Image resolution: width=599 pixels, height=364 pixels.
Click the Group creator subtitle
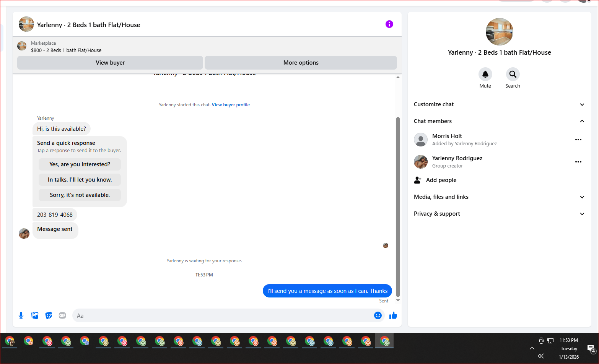click(448, 166)
